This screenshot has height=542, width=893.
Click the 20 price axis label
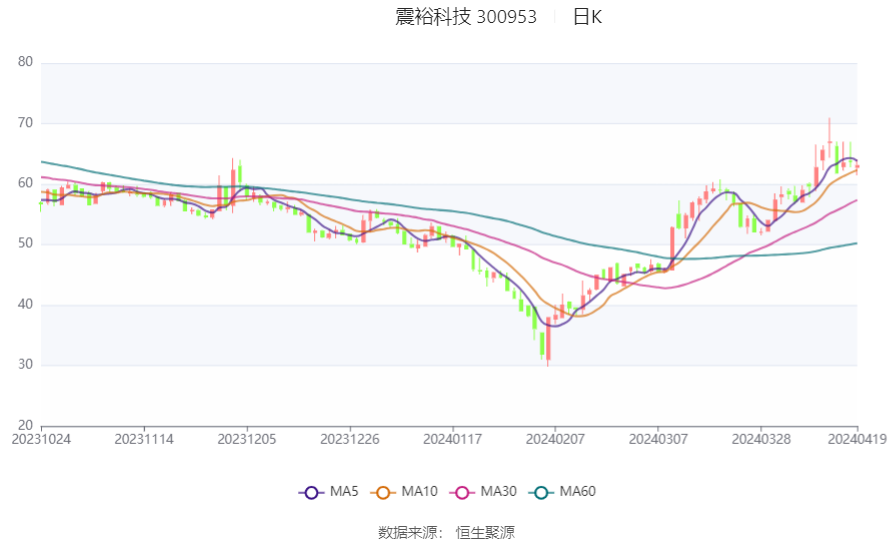coord(26,425)
